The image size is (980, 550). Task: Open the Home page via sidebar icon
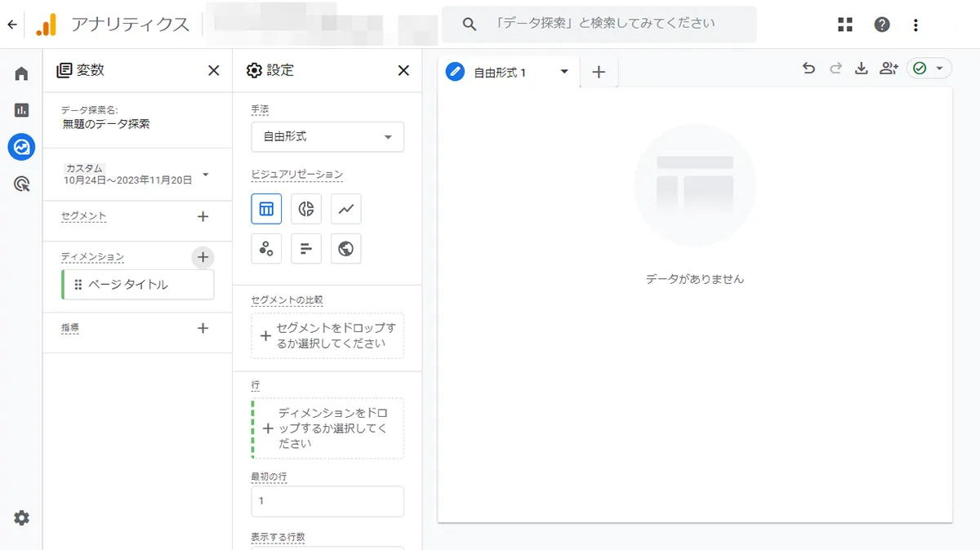[20, 73]
